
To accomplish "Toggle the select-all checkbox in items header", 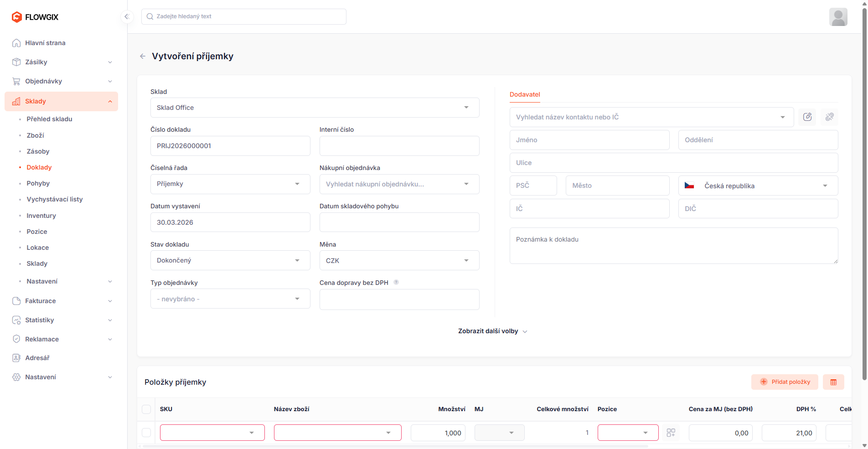I will pos(146,409).
